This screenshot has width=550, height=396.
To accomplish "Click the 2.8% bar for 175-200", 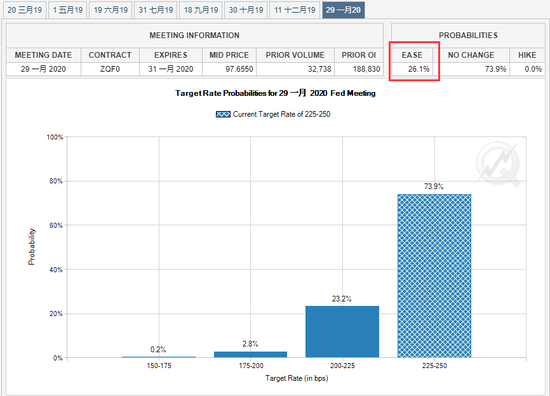I will click(x=250, y=354).
